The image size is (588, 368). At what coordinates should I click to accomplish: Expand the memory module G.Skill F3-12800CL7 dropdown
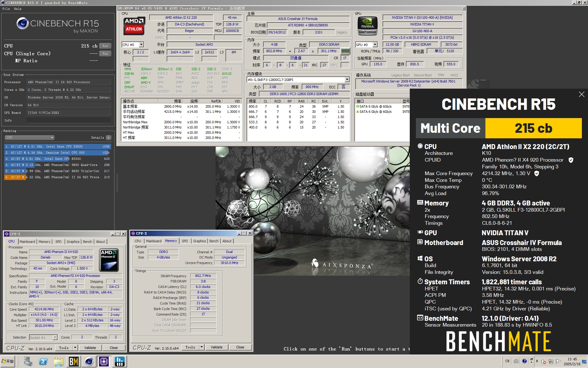click(347, 80)
